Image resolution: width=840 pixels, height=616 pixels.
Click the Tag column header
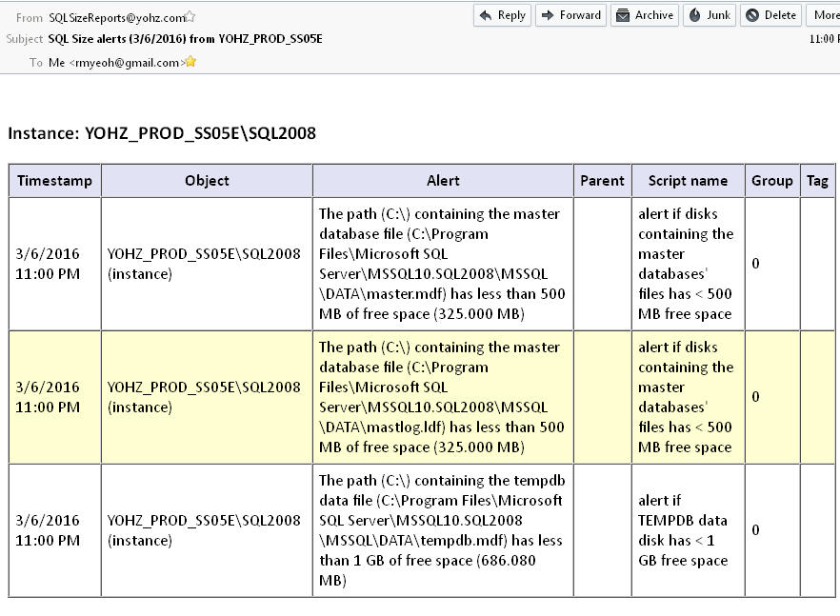click(817, 181)
